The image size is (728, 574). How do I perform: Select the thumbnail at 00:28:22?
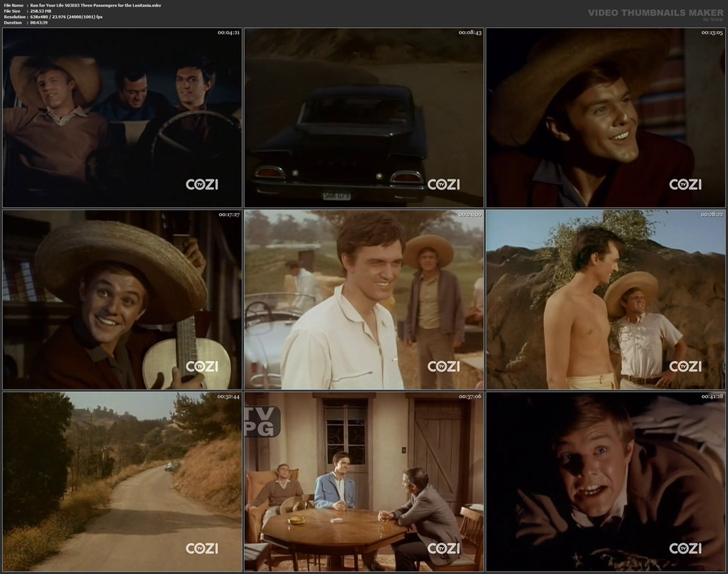click(605, 300)
